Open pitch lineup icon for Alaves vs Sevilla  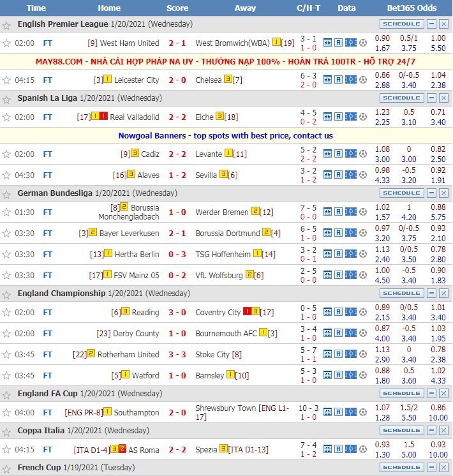point(351,175)
